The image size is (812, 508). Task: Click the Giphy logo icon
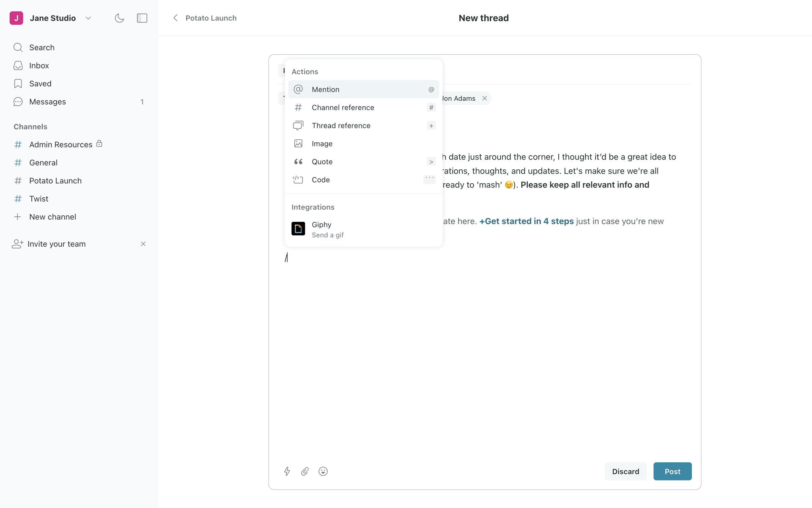[x=298, y=229]
